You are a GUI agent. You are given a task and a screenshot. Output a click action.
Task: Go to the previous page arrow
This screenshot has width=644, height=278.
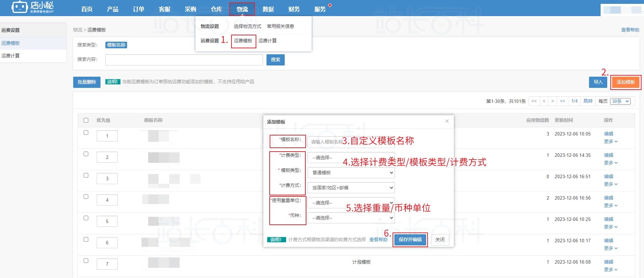pyautogui.click(x=544, y=101)
